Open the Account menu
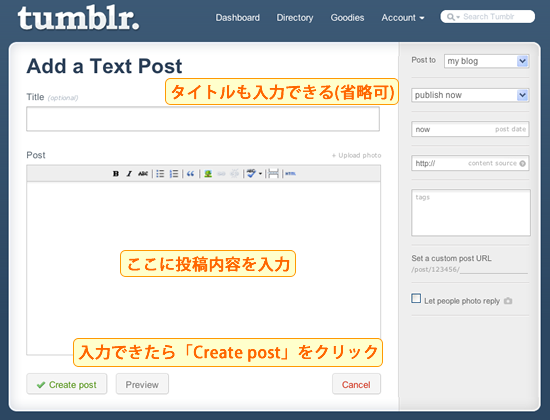Viewport: 550px width, 420px height. pos(403,18)
